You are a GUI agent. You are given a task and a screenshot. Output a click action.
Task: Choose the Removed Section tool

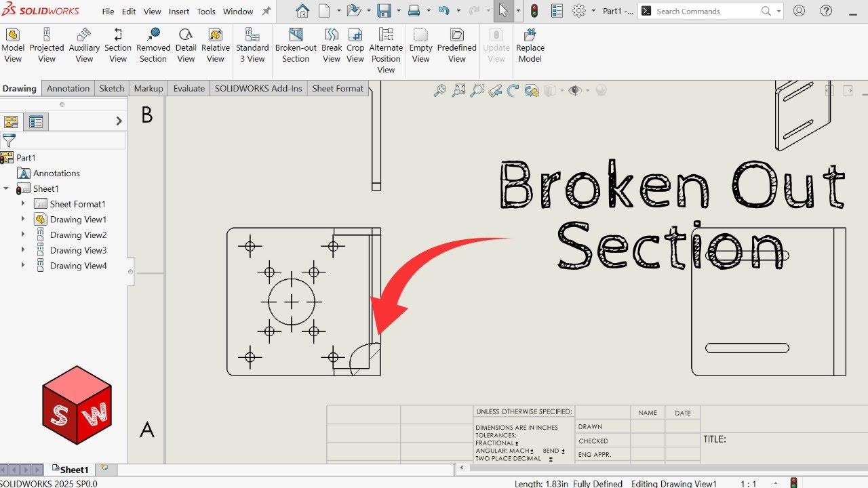[153, 45]
